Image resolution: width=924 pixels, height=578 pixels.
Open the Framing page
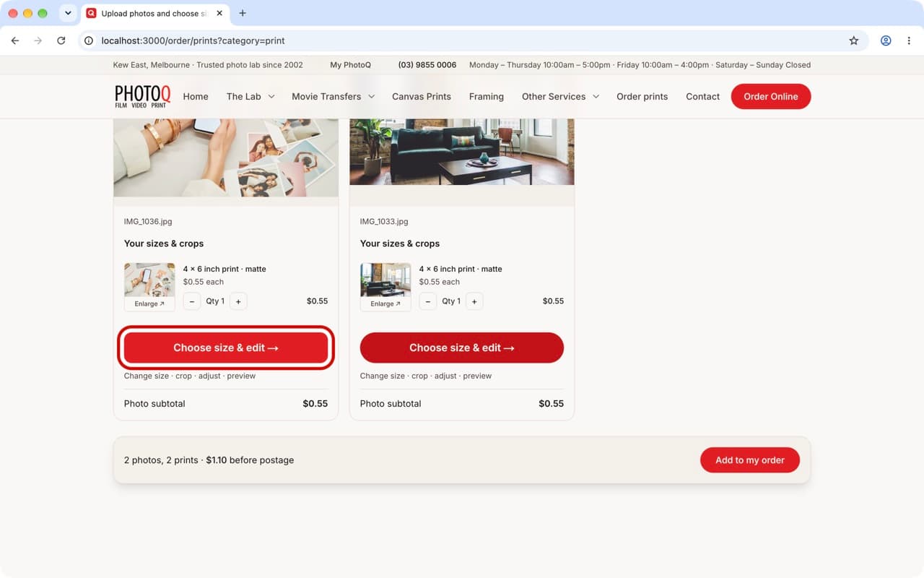point(487,96)
